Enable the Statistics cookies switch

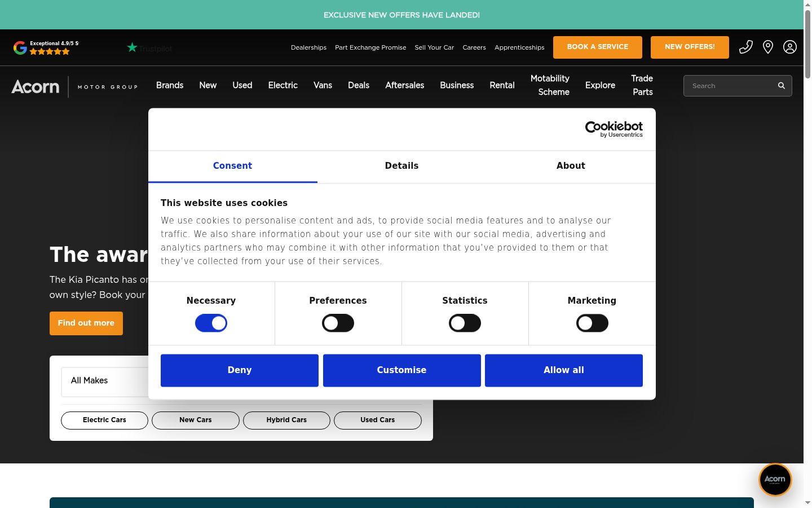[465, 323]
